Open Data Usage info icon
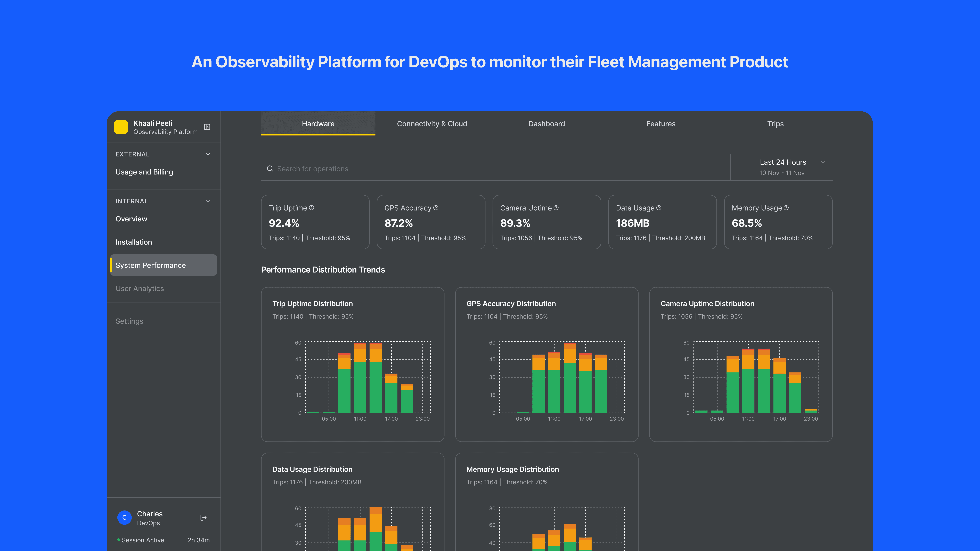The width and height of the screenshot is (980, 551). pyautogui.click(x=659, y=208)
